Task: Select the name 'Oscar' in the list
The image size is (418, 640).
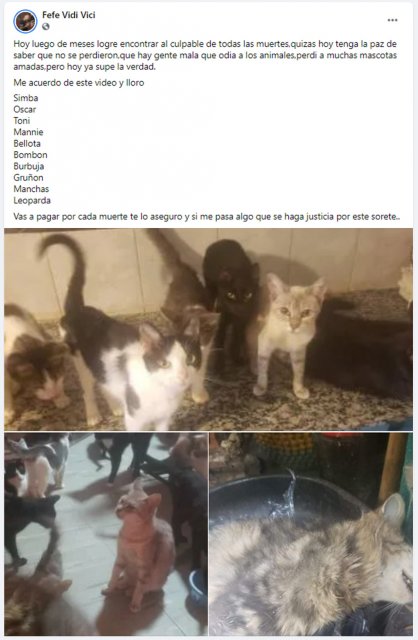Action: click(24, 109)
